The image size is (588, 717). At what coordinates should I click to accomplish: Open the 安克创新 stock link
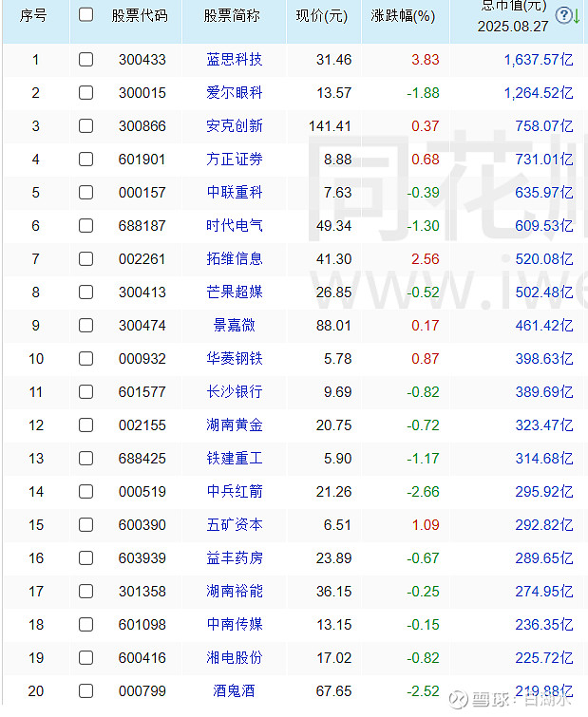[x=234, y=125]
